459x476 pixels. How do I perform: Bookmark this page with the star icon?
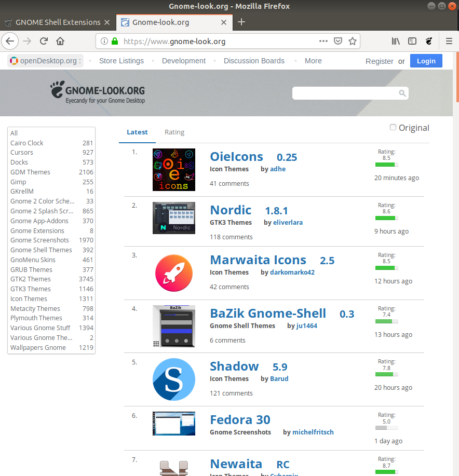pyautogui.click(x=352, y=41)
